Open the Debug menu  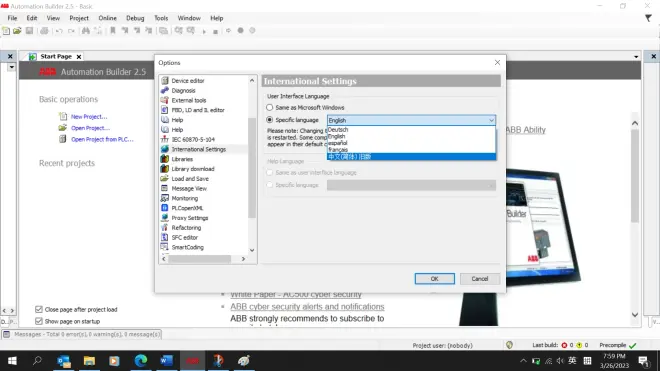[135, 18]
